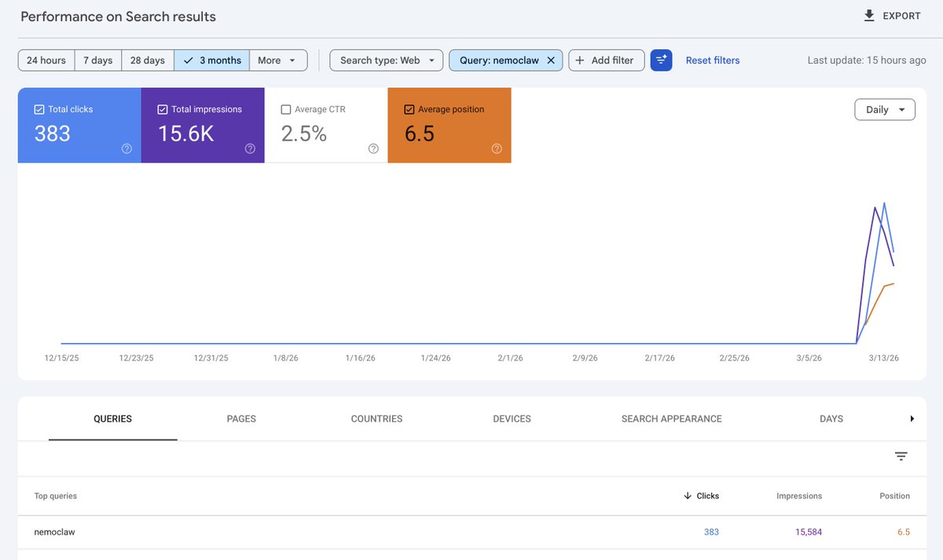Uncheck the Average position checkbox

tap(409, 110)
